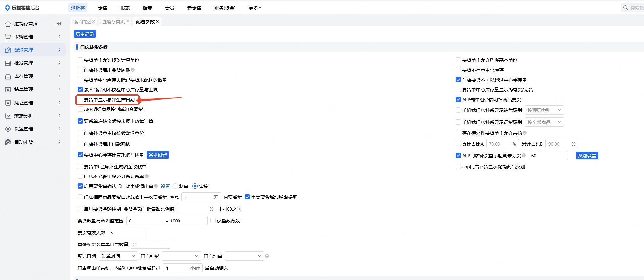Click the search magnifier icon

pos(625,8)
